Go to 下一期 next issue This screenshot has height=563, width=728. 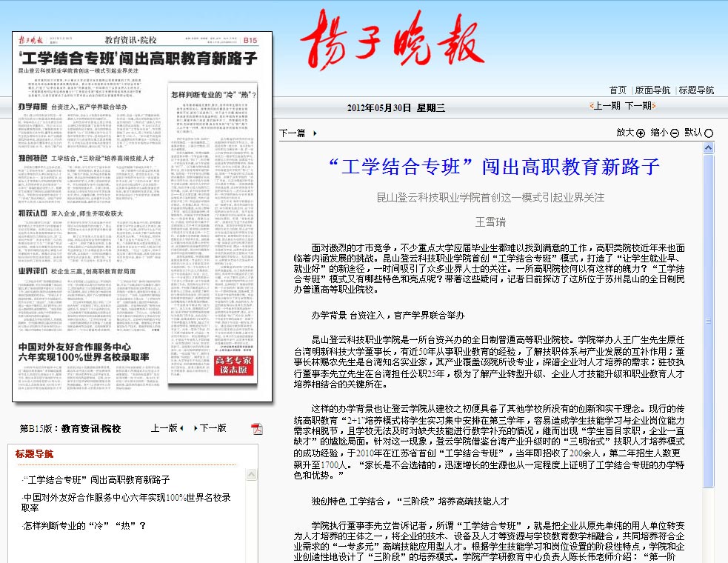tap(638, 106)
